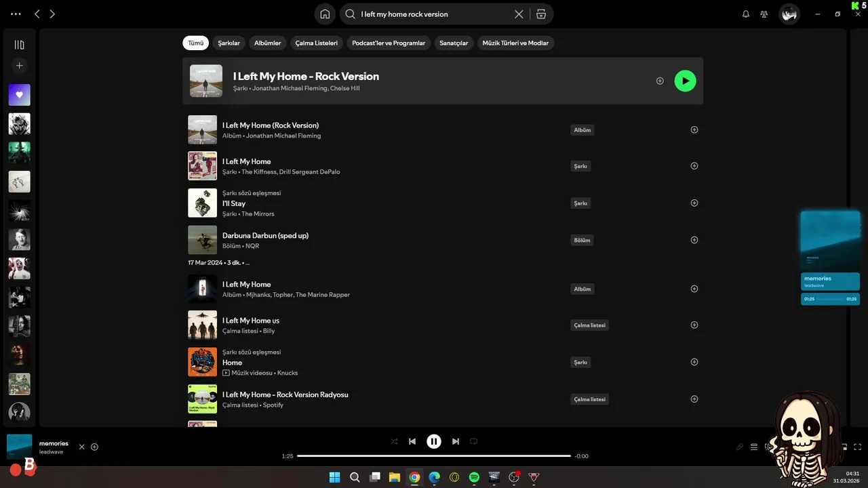Open the notifications bell
The height and width of the screenshot is (488, 868).
(746, 14)
